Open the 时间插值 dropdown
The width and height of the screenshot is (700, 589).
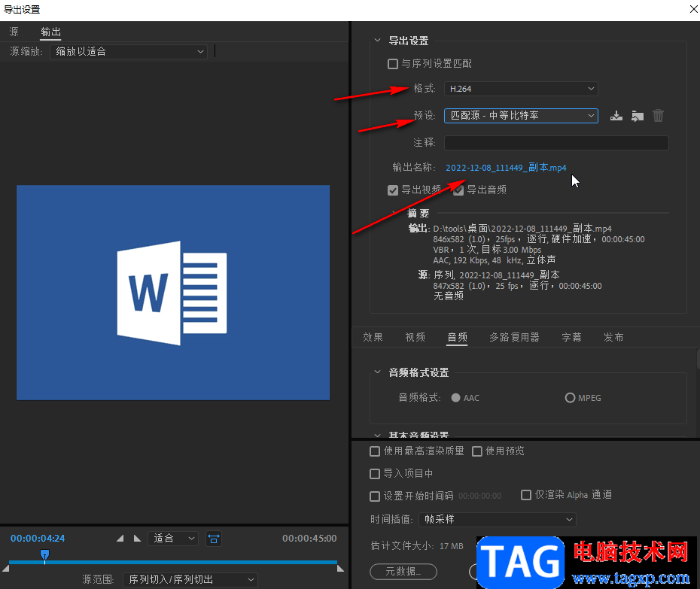click(x=498, y=519)
